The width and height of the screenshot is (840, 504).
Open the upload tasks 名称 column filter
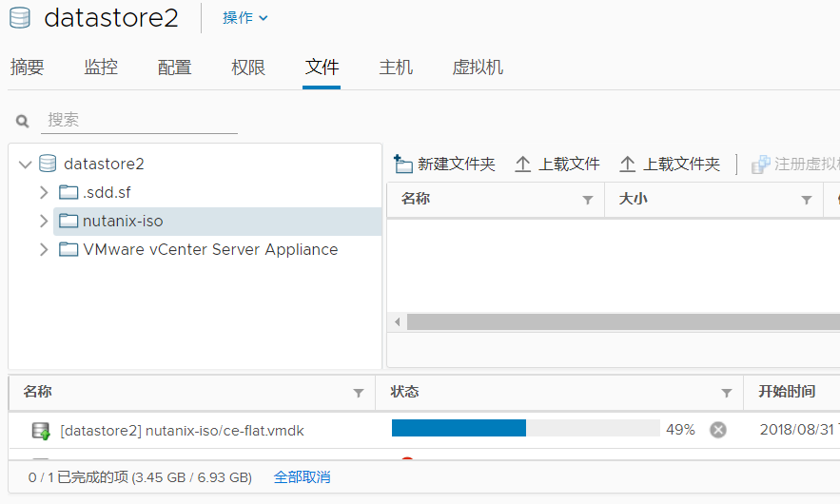(x=359, y=393)
